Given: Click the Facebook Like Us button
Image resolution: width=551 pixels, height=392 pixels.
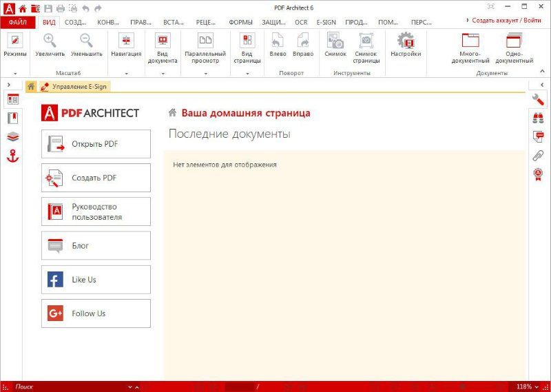Looking at the screenshot, I should point(96,280).
